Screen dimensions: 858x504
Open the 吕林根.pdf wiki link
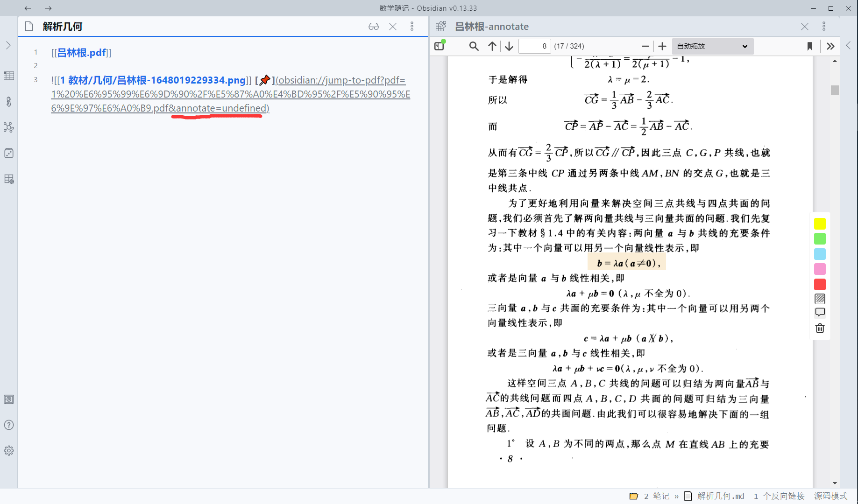pos(82,53)
